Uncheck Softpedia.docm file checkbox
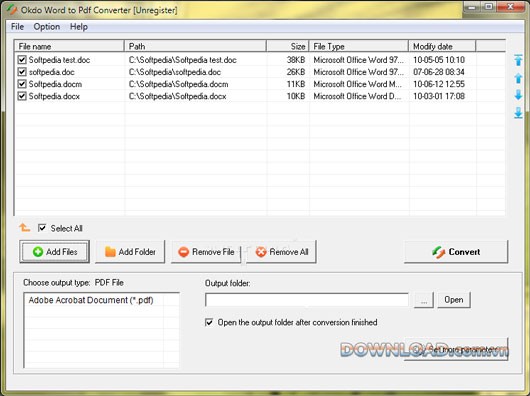This screenshot has width=530, height=396. point(22,84)
